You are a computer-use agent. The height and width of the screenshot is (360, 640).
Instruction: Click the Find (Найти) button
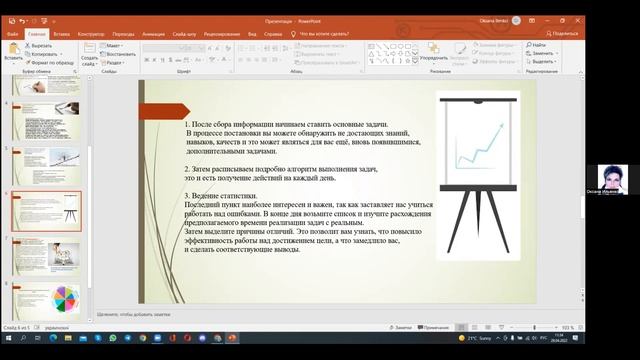click(x=536, y=45)
